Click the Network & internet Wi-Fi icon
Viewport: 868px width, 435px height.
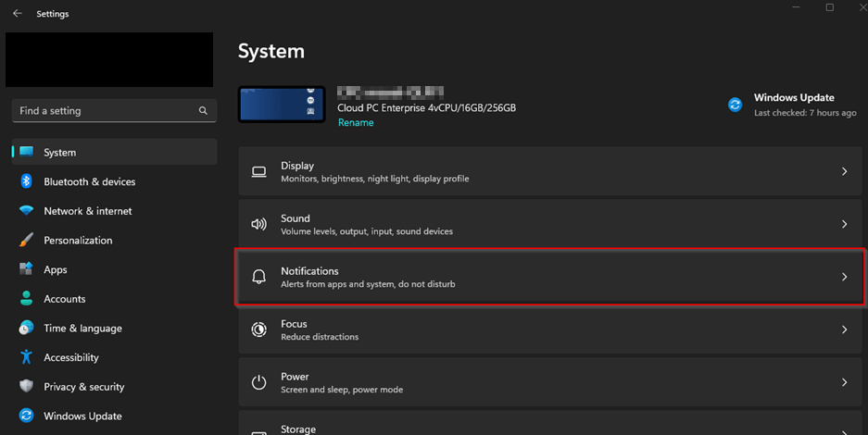(27, 211)
